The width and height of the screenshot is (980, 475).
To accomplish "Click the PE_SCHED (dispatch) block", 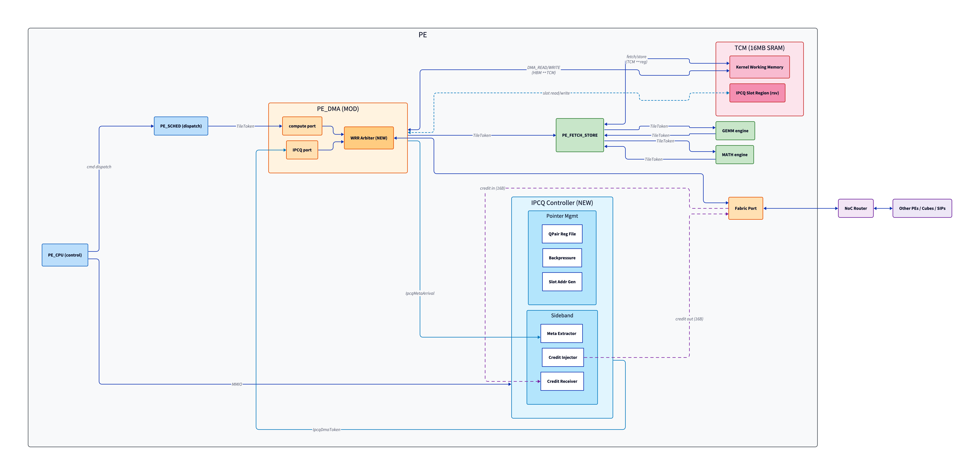I will [x=181, y=126].
